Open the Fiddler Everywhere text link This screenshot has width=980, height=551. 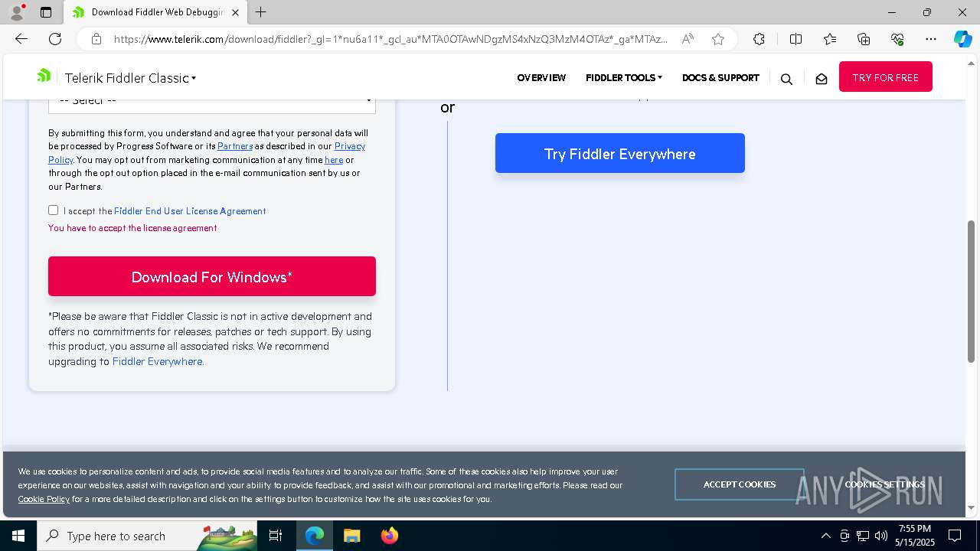pos(157,361)
